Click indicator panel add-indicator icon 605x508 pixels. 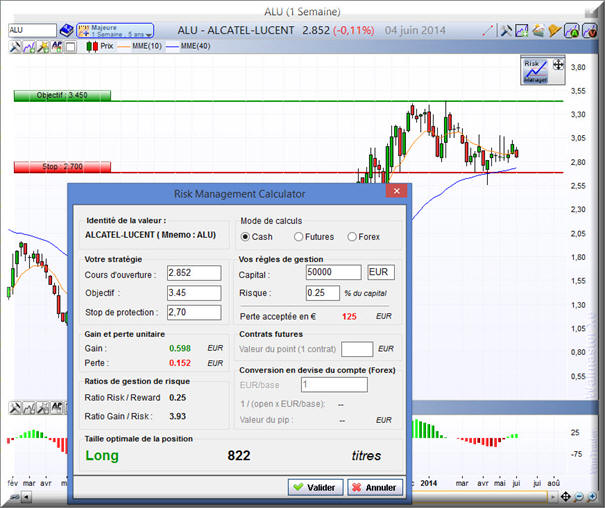(29, 408)
